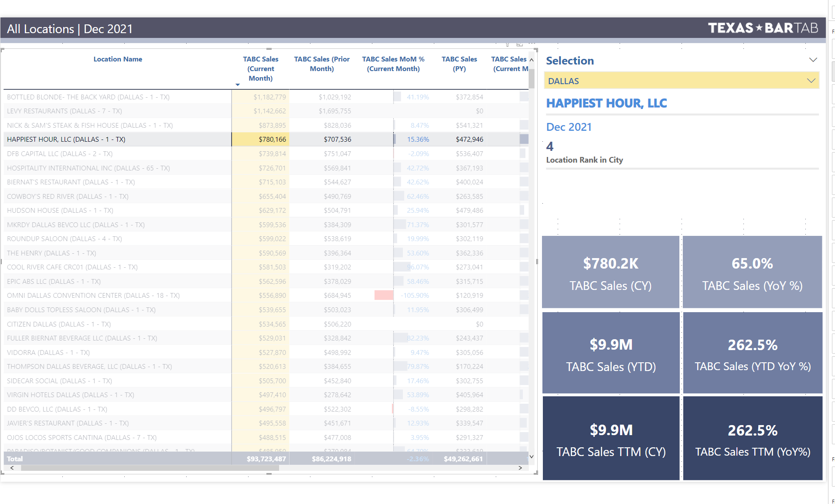Select HOSPITALITY INTERNATIONAL INC row
Image resolution: width=835 pixels, height=504 pixels.
click(266, 168)
